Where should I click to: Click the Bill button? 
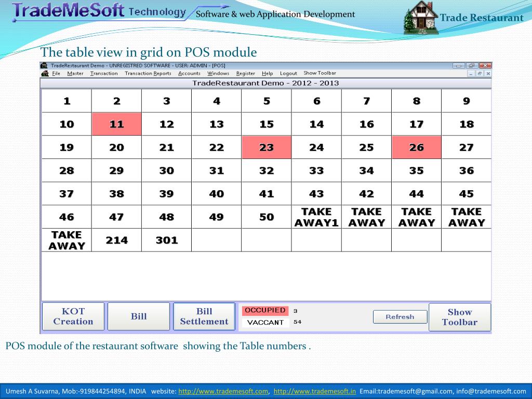[139, 316]
